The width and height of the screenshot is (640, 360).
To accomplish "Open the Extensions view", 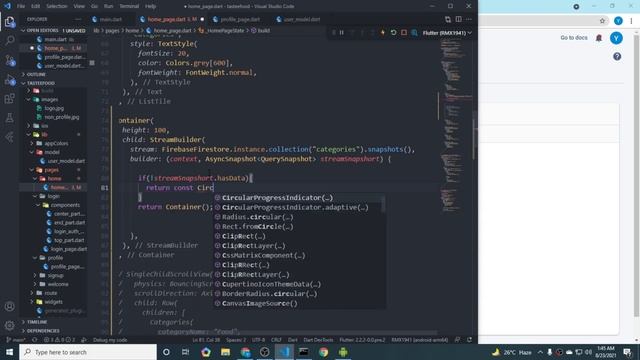I will click(9, 99).
